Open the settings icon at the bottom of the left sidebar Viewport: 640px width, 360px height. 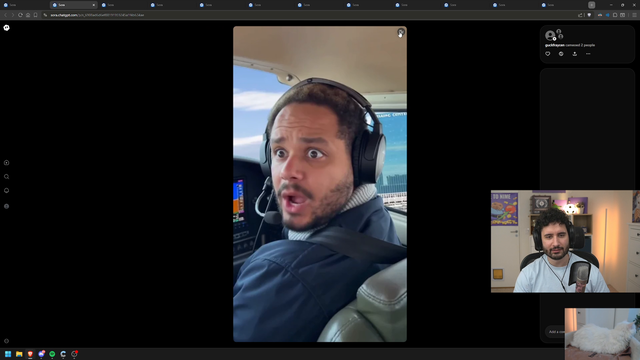tap(7, 341)
